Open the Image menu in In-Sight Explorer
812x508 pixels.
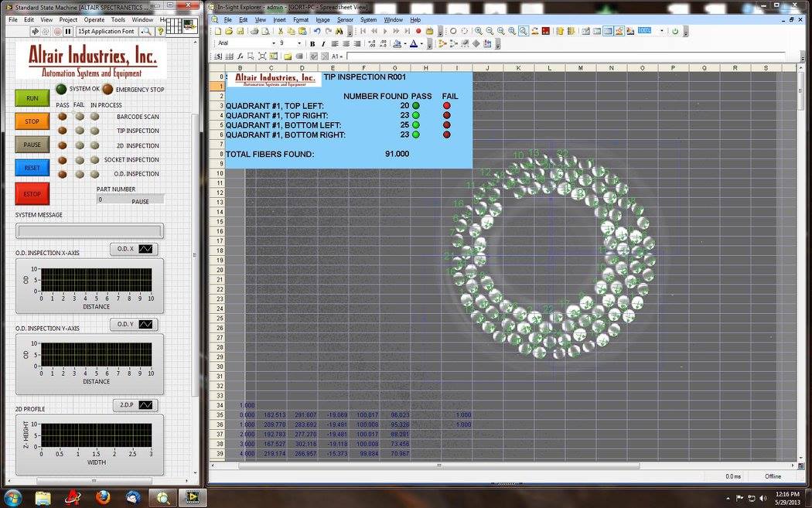point(322,19)
